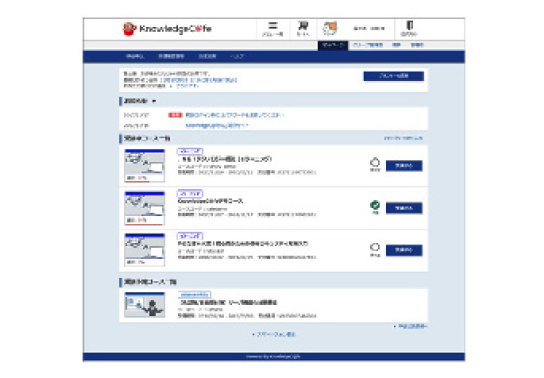Click the link right of the in-progress courses heading
This screenshot has height=378, width=544.
pos(403,138)
